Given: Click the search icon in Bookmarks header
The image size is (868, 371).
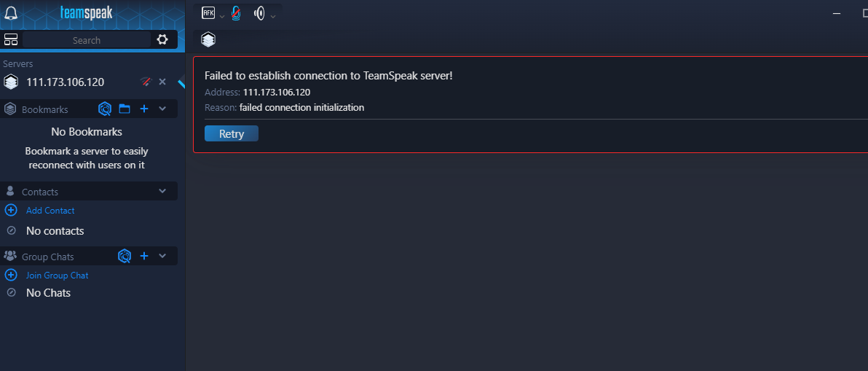Looking at the screenshot, I should (x=105, y=109).
